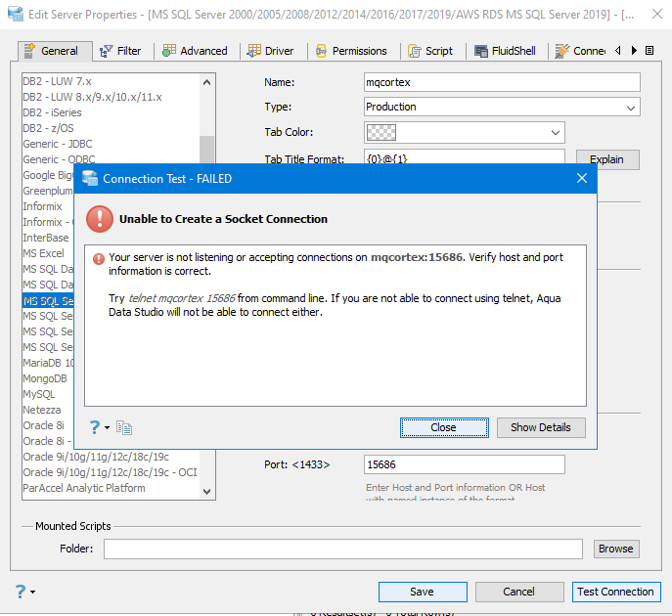This screenshot has height=616, width=672.
Task: Open the bottom-left help dropdown arrow
Action: 33,592
